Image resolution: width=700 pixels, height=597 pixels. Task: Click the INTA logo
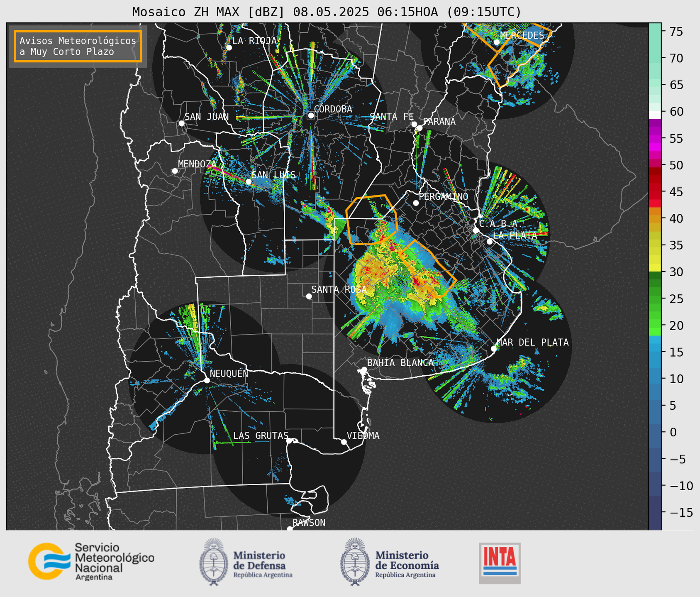[500, 563]
